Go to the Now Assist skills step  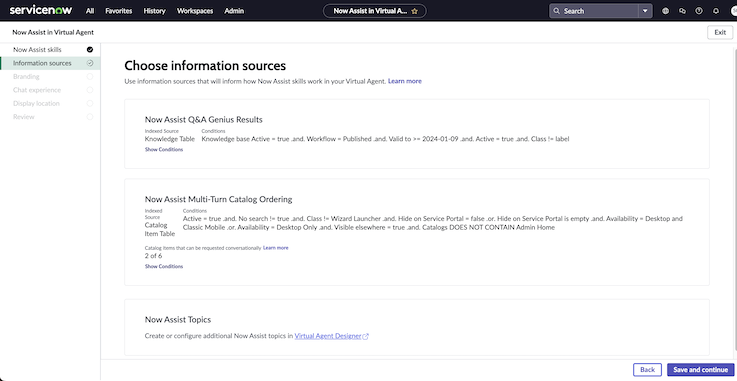point(50,49)
